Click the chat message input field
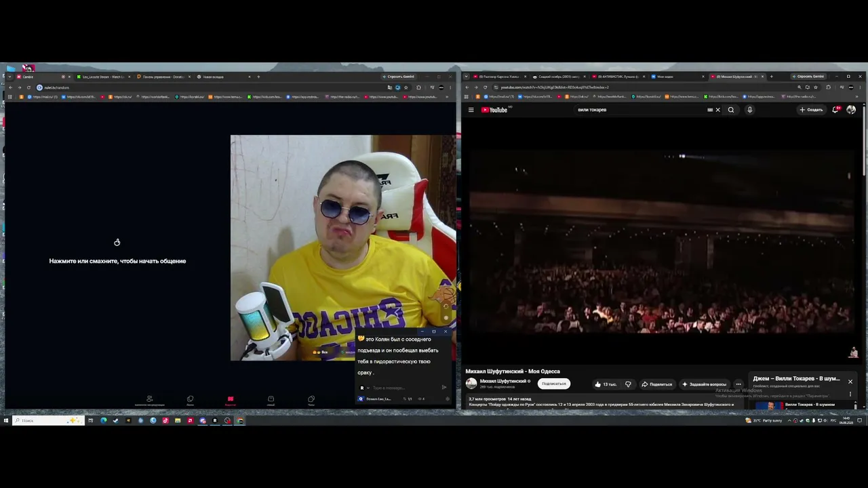The height and width of the screenshot is (488, 868). (x=406, y=388)
